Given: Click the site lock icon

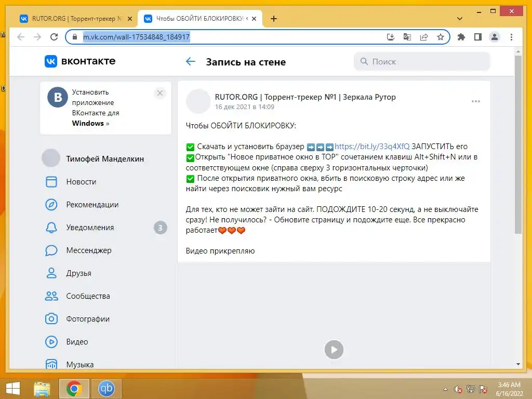Looking at the screenshot, I should 75,37.
